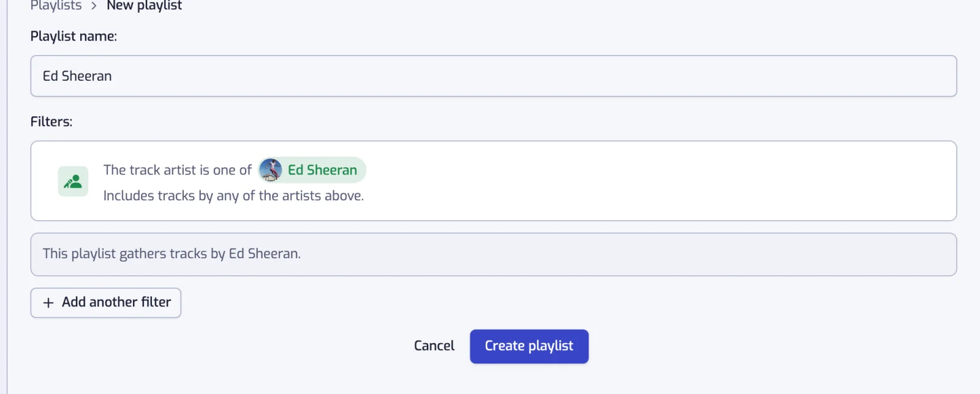
Task: Focus the Playlist name input field
Action: tap(494, 76)
